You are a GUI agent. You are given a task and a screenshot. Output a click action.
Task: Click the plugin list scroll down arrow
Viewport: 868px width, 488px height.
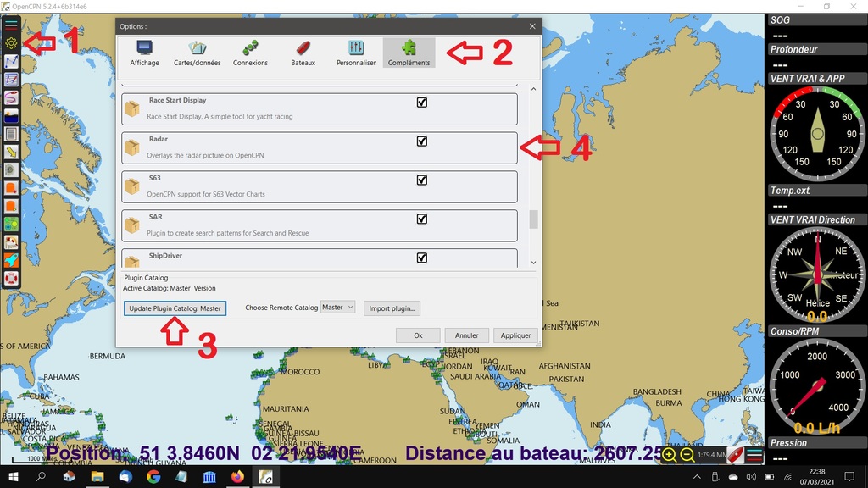(534, 263)
